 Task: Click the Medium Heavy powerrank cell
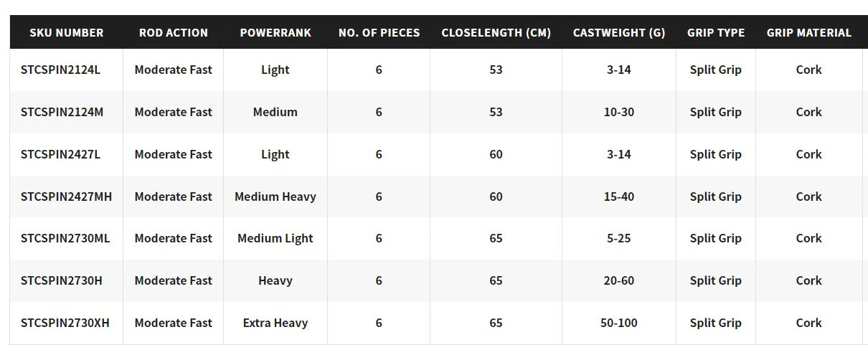click(275, 197)
